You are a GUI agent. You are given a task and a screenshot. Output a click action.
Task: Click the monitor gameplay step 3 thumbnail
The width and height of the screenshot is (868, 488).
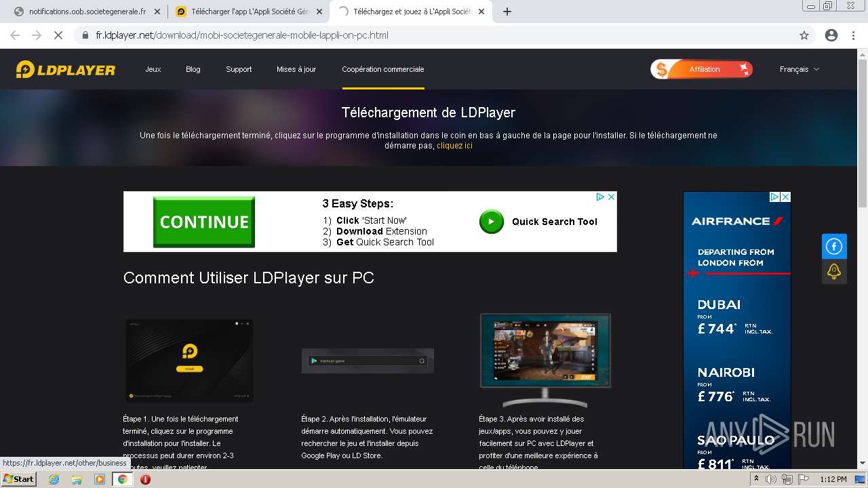click(545, 360)
